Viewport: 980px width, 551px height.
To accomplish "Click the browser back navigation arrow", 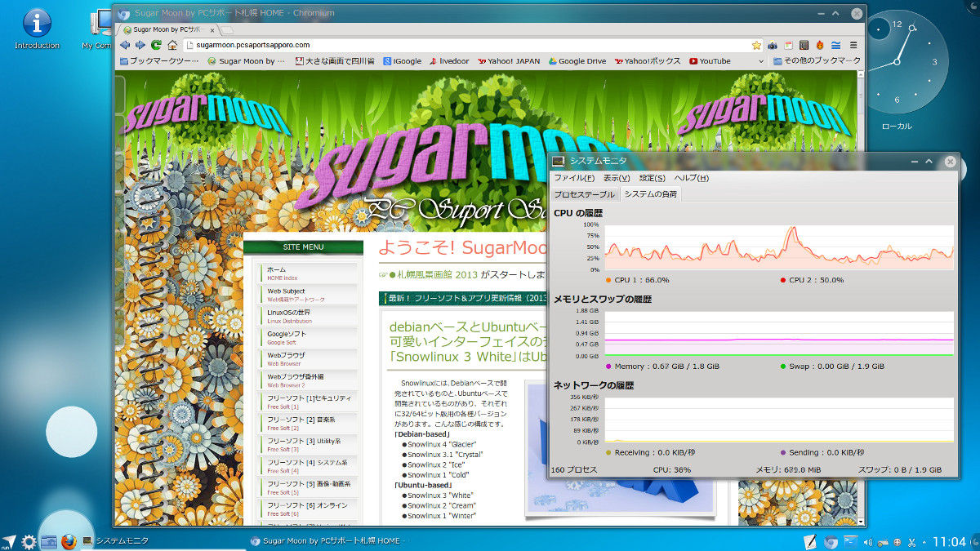I will pyautogui.click(x=124, y=47).
